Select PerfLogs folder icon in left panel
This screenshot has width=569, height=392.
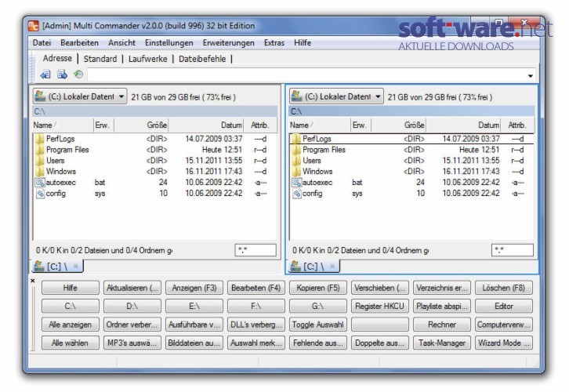click(x=39, y=139)
